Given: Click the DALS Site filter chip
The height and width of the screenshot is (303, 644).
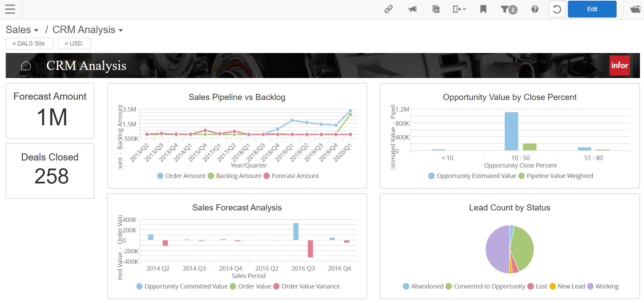Looking at the screenshot, I should [30, 44].
